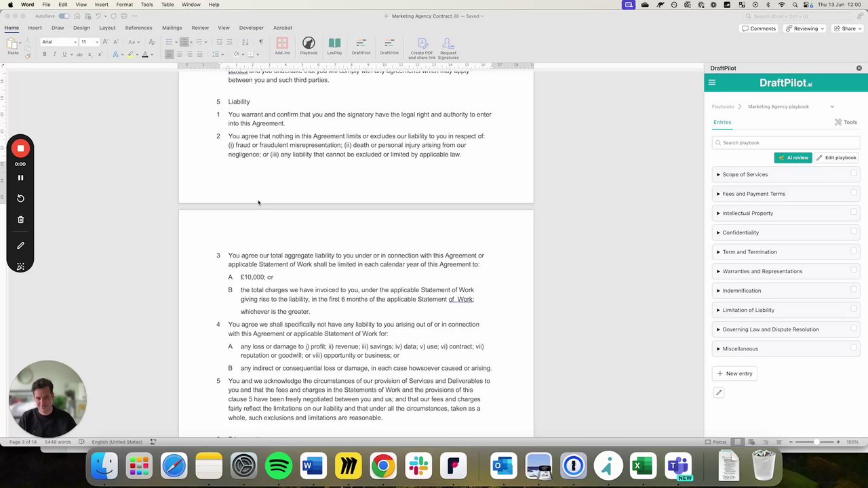The height and width of the screenshot is (488, 868).
Task: Tick the Indemnification checkbox
Action: (854, 289)
